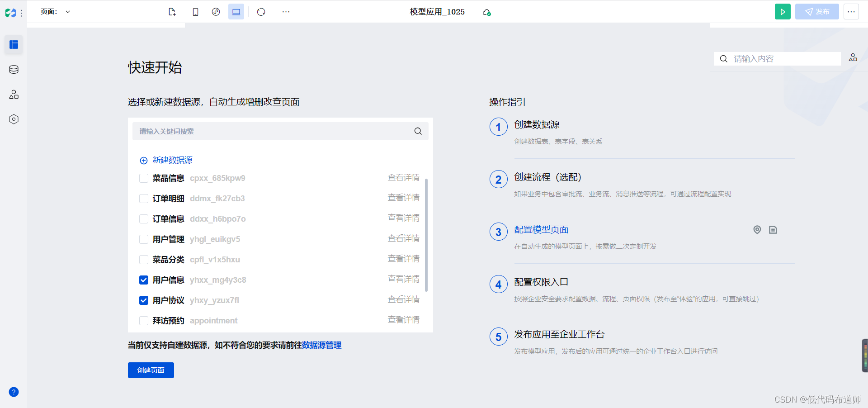View details for 用户协议
This screenshot has height=408, width=868.
[x=403, y=299]
